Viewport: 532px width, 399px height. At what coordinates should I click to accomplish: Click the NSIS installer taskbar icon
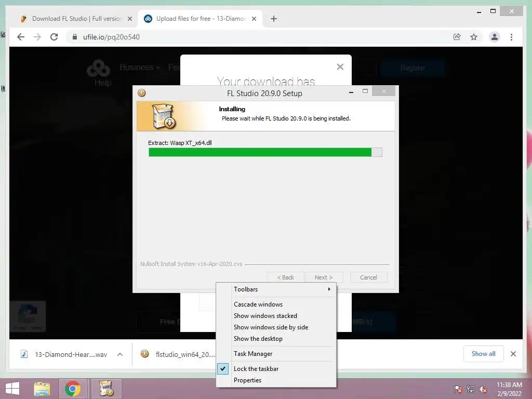pos(106,389)
